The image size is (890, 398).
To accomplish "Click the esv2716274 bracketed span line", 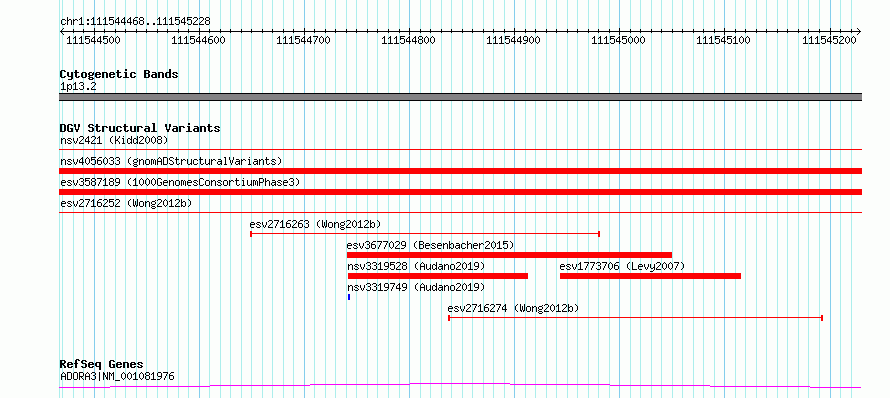I will click(635, 318).
